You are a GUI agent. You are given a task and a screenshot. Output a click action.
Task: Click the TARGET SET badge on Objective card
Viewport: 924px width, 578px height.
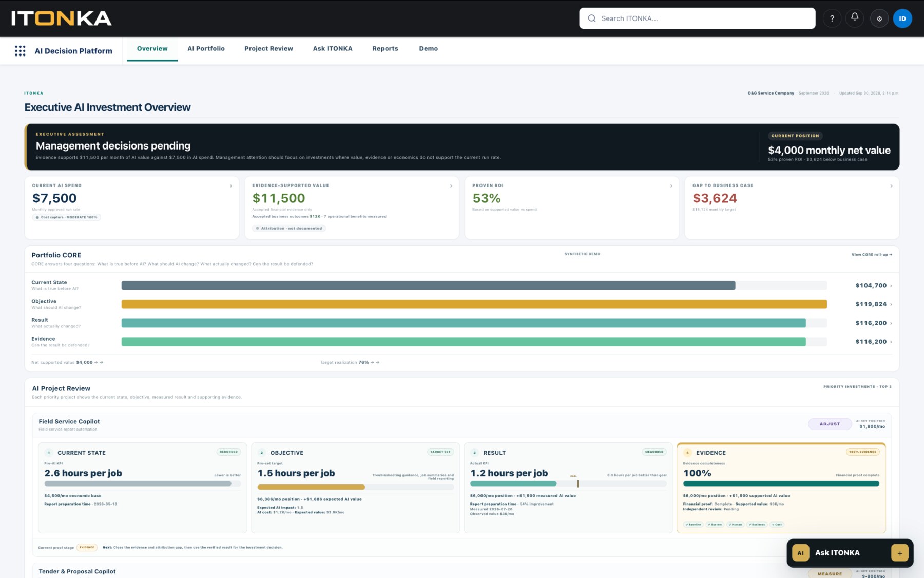pyautogui.click(x=440, y=452)
